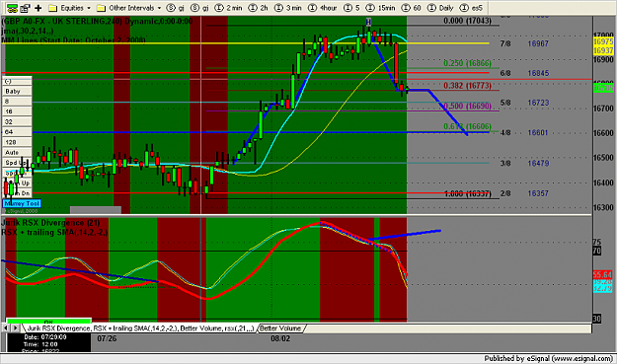
Task: Select the first 'gj' symbol shortcut
Action: pyautogui.click(x=176, y=8)
